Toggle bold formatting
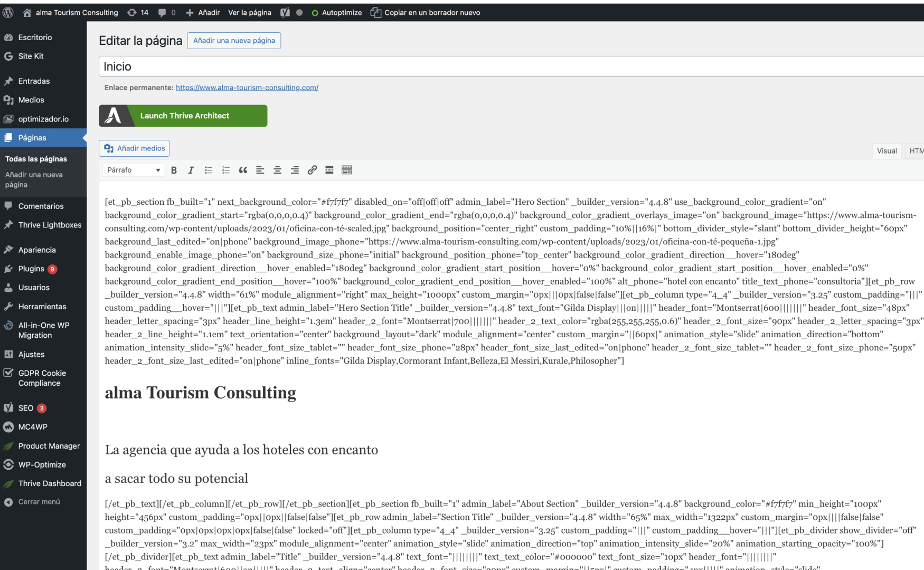This screenshot has height=570, width=924. [174, 170]
